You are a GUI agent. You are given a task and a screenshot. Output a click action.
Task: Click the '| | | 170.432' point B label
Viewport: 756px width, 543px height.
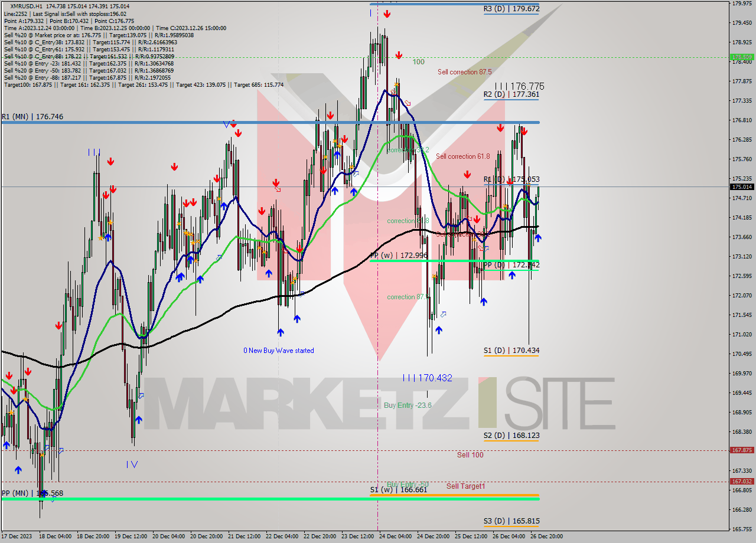[428, 378]
